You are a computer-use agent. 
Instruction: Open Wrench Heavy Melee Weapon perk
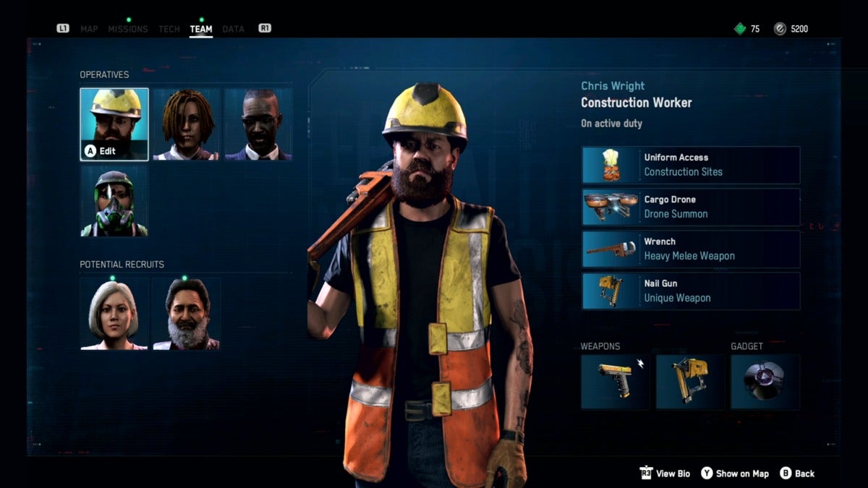(x=691, y=249)
